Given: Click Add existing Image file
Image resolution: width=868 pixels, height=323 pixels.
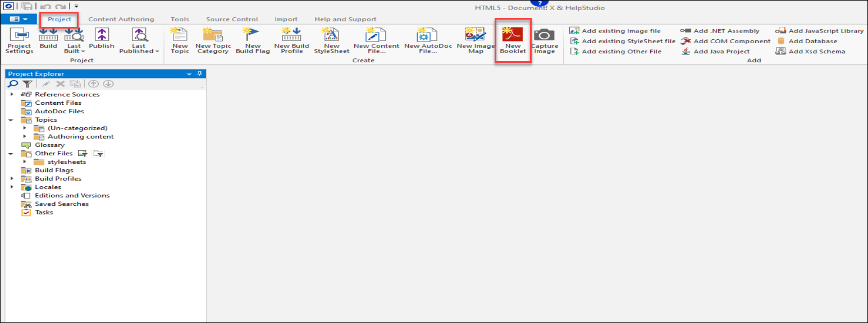Looking at the screenshot, I should pyautogui.click(x=615, y=31).
